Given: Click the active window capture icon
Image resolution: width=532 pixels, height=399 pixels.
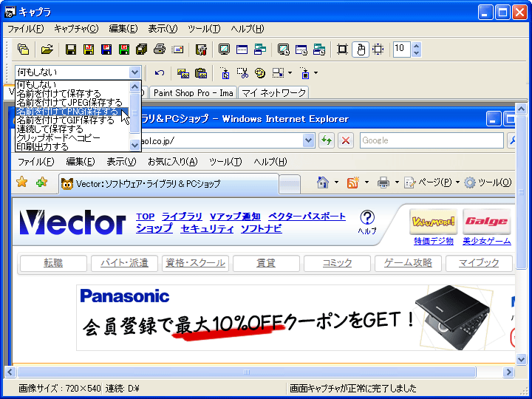Looking at the screenshot, I should click(x=242, y=50).
